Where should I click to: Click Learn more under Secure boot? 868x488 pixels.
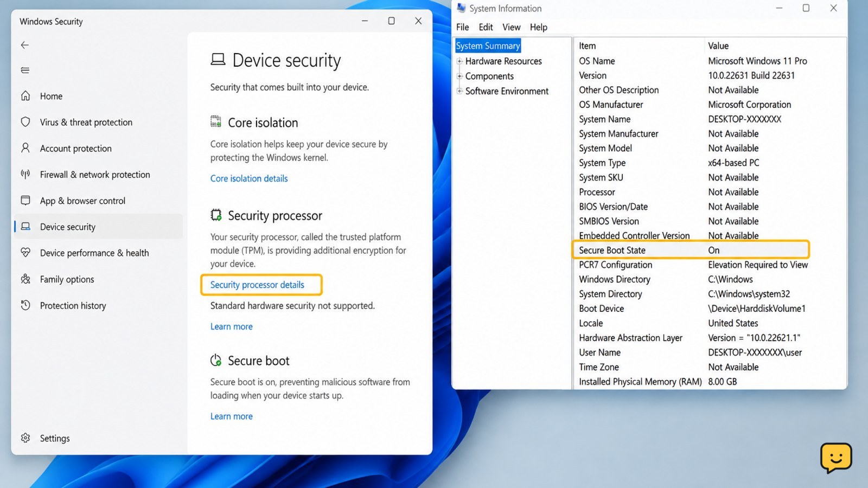[232, 416]
